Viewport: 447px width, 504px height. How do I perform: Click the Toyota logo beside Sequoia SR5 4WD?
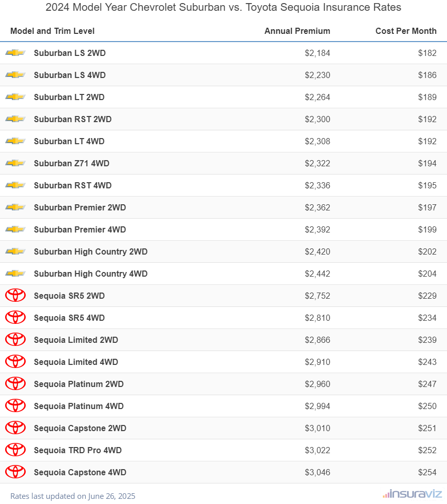tap(15, 318)
